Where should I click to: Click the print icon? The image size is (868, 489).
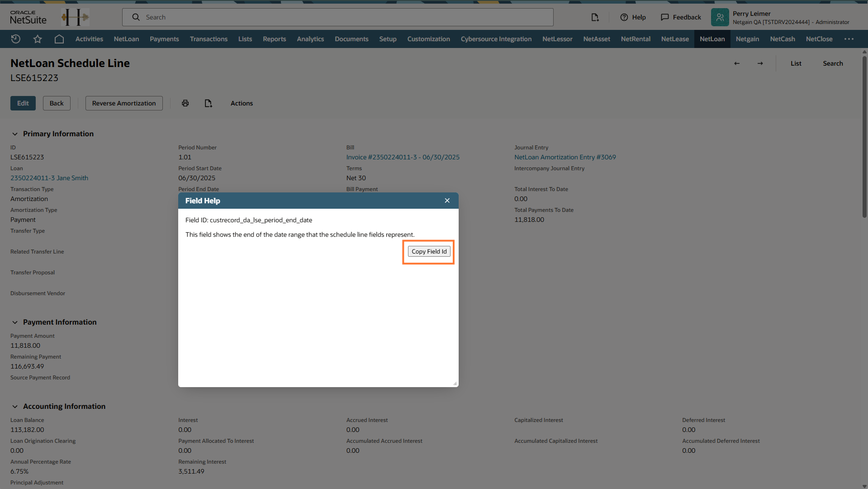185,103
